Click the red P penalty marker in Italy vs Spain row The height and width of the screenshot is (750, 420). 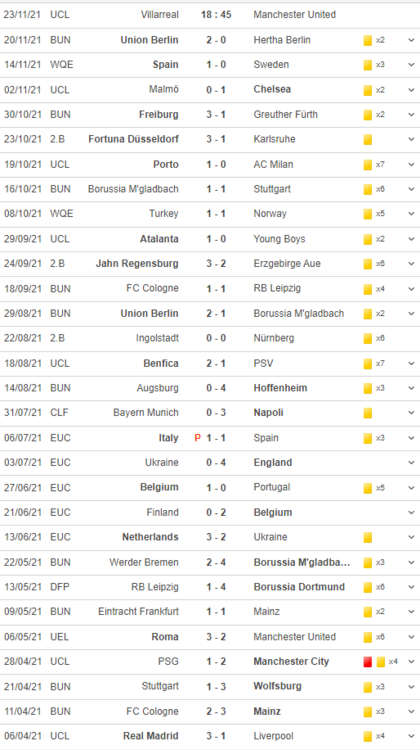(198, 438)
